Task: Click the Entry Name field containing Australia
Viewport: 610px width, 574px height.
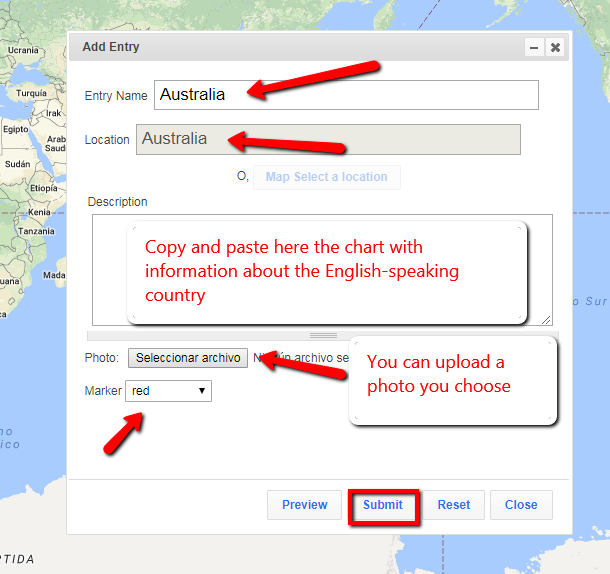Action: click(346, 95)
